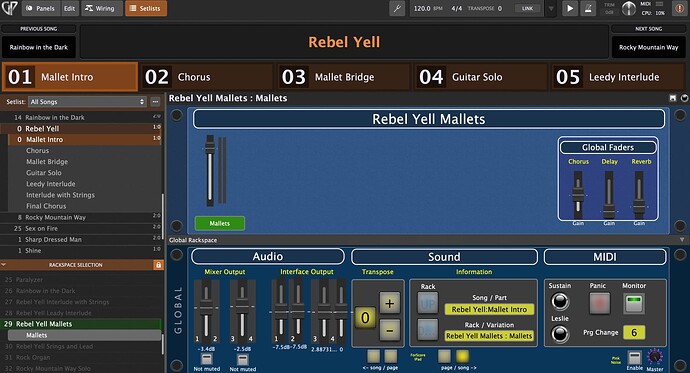Toggle mute for mixer output 1/2
690x373 pixels.
click(206, 359)
